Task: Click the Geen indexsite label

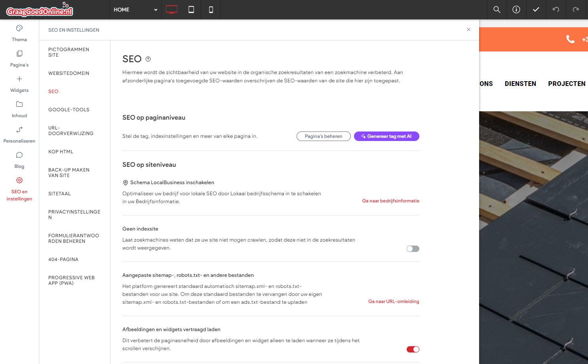Action: point(140,229)
